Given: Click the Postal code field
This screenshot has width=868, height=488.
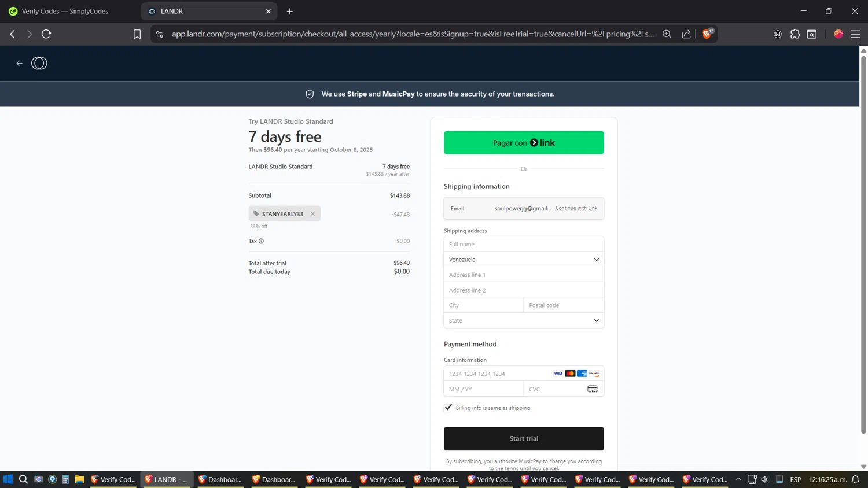Looking at the screenshot, I should click(564, 305).
